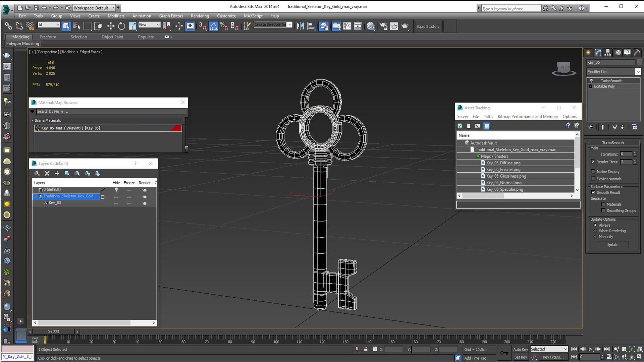Open the Rendering menu
Viewport: 644px width, 362px height.
(x=200, y=16)
